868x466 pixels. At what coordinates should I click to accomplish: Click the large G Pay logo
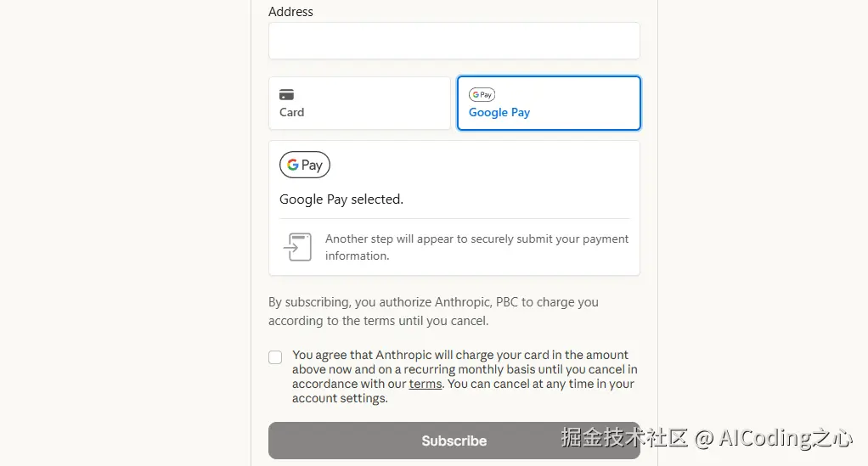(x=305, y=165)
